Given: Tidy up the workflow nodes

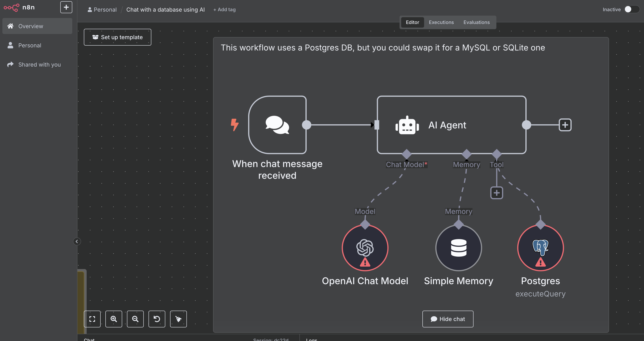Looking at the screenshot, I should [178, 319].
